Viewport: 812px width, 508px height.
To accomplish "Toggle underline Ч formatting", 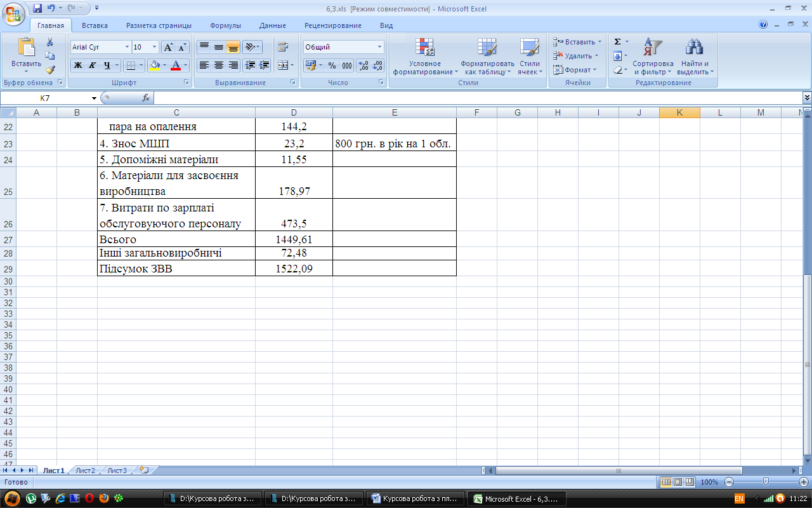I will (x=107, y=65).
